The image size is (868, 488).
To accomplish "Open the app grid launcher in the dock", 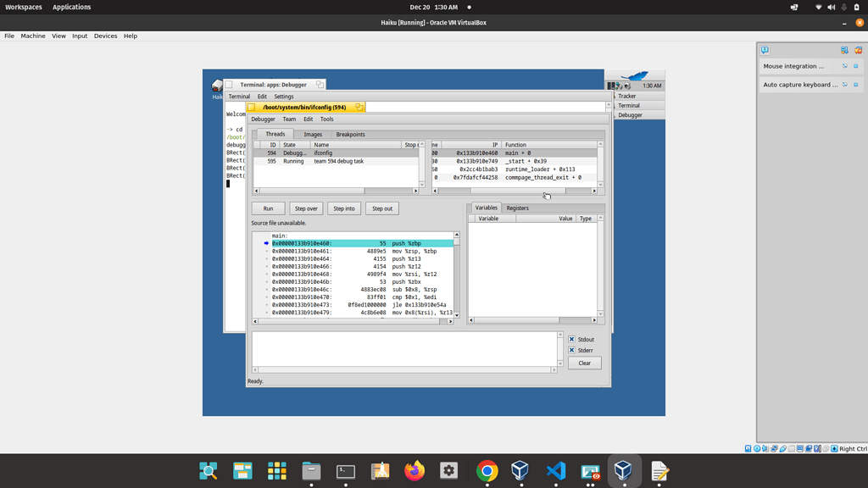I will [x=277, y=471].
